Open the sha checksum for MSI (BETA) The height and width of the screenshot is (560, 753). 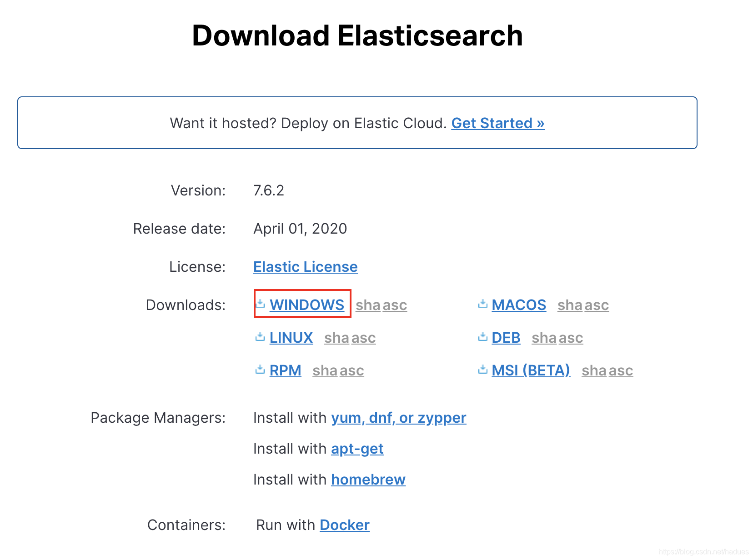pyautogui.click(x=594, y=370)
